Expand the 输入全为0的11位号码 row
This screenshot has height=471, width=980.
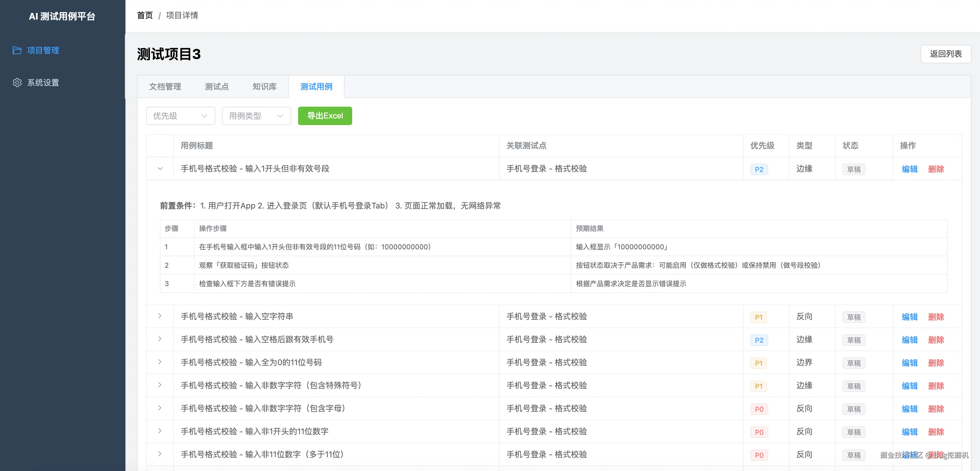pos(160,362)
